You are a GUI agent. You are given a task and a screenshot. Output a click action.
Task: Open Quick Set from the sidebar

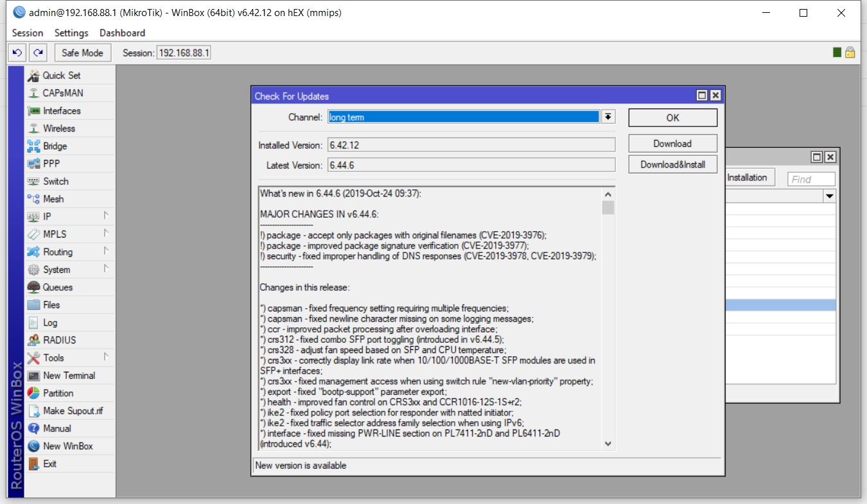[x=69, y=75]
